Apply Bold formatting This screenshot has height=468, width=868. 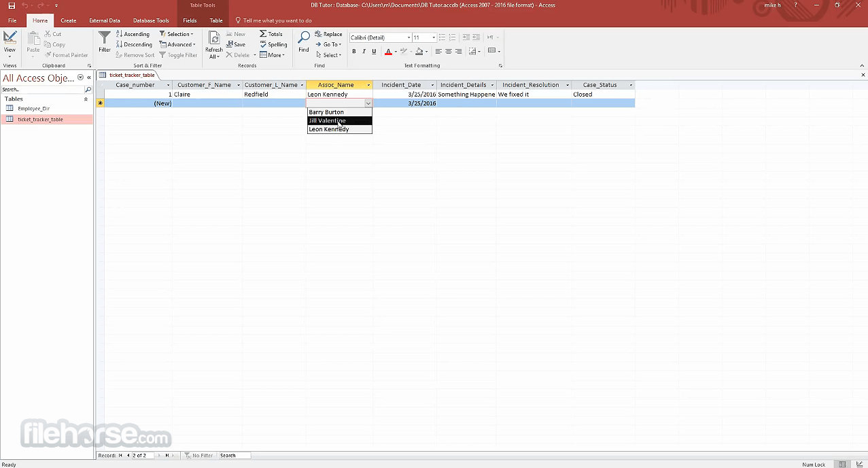point(353,51)
